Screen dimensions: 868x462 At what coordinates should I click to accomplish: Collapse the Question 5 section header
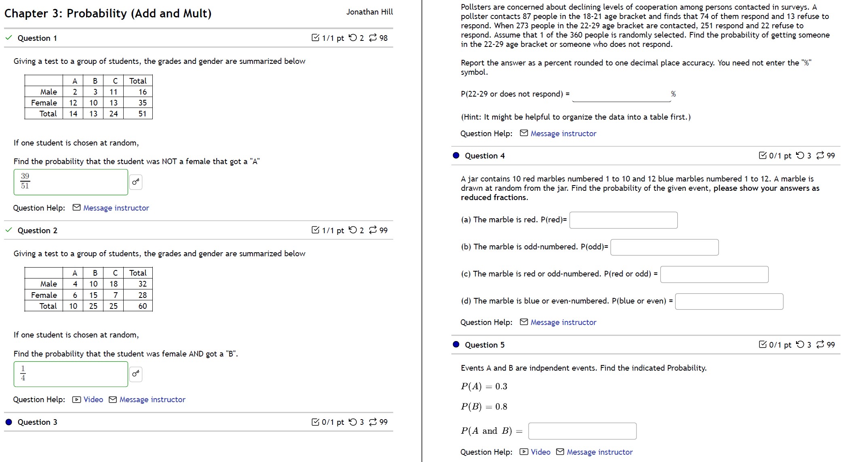[x=484, y=345]
